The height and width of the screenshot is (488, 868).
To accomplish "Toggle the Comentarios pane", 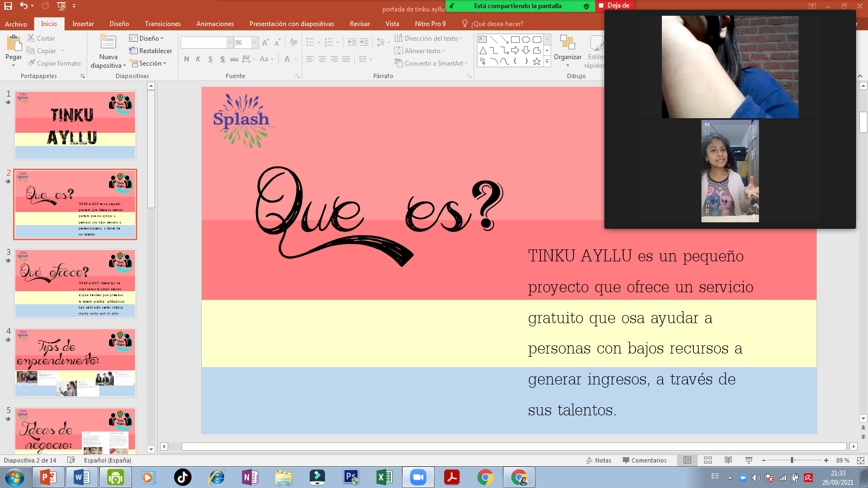I will (x=645, y=460).
